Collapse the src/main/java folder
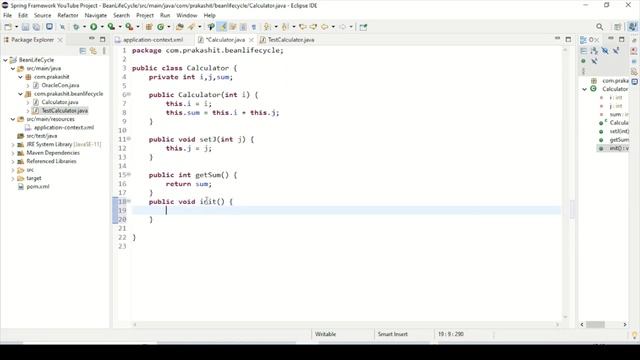The image size is (640, 360). [x=13, y=69]
